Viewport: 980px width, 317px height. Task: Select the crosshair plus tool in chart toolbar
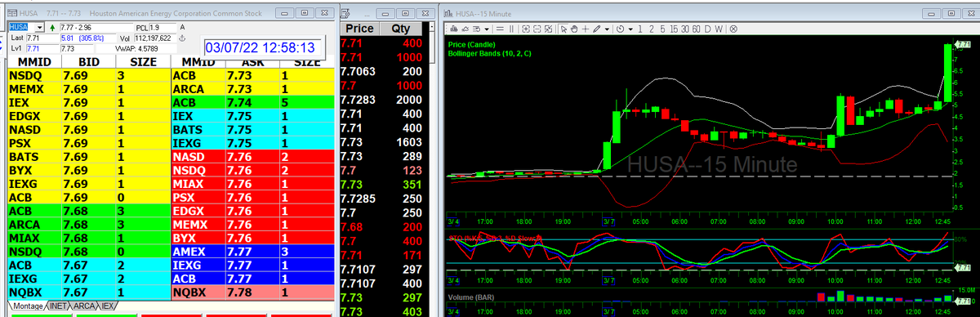coord(585,29)
